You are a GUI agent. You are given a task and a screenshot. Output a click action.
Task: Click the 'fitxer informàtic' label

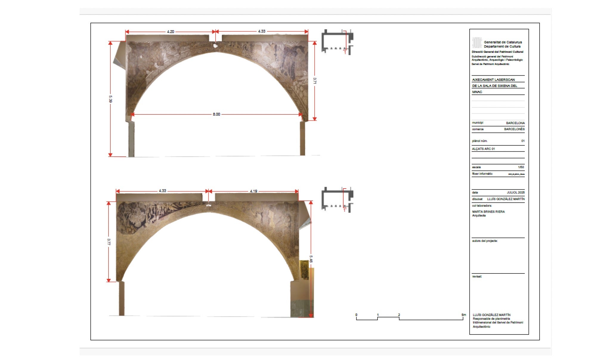pyautogui.click(x=482, y=174)
